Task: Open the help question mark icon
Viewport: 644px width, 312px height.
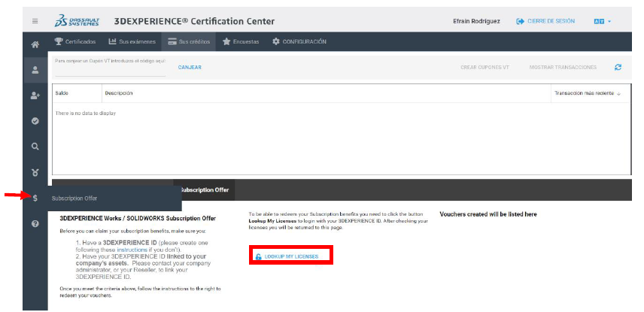Action: 35,224
